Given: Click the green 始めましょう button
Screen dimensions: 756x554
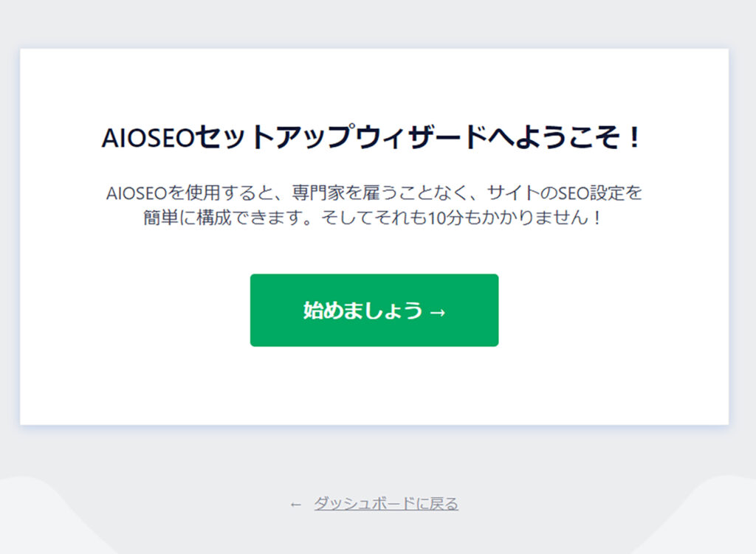Looking at the screenshot, I should pos(374,311).
